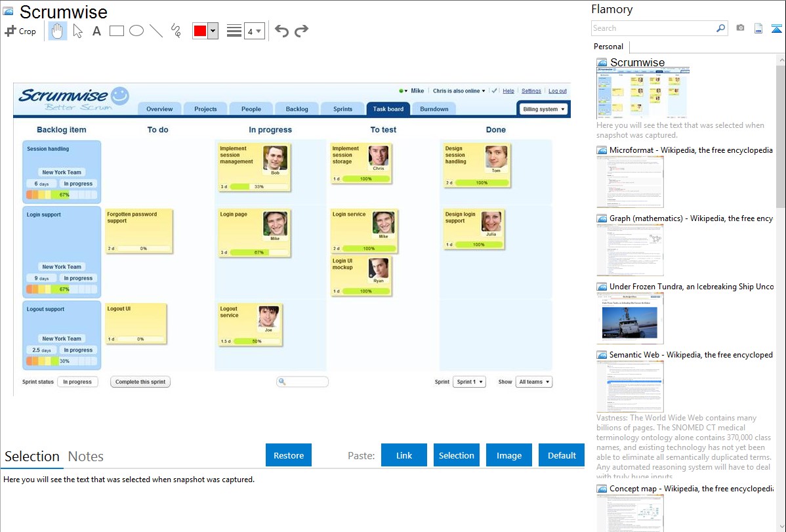
Task: Open the All teams dropdown
Action: click(534, 382)
